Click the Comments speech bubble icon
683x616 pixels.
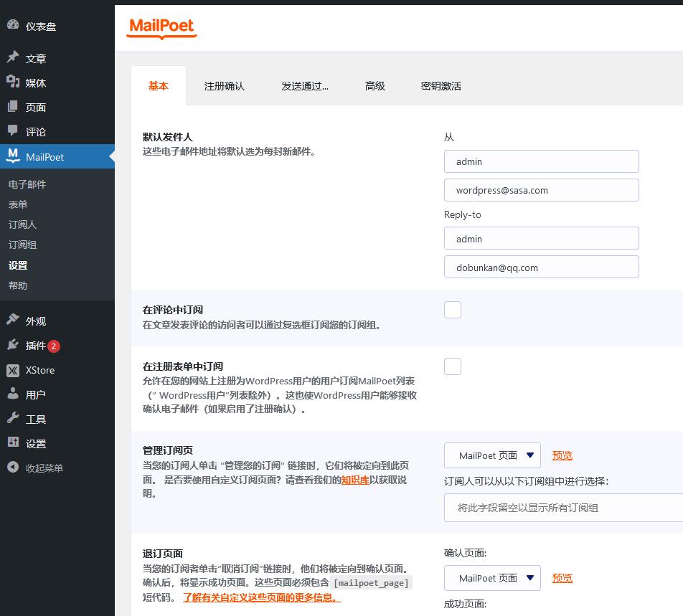(13, 131)
